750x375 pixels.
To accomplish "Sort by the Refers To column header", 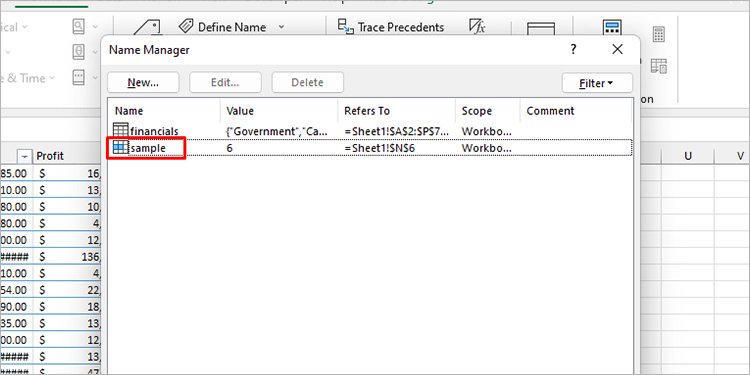I will coord(397,111).
